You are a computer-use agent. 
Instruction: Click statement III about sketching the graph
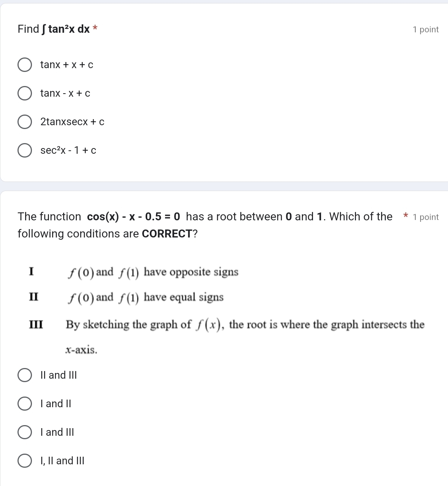227,336
